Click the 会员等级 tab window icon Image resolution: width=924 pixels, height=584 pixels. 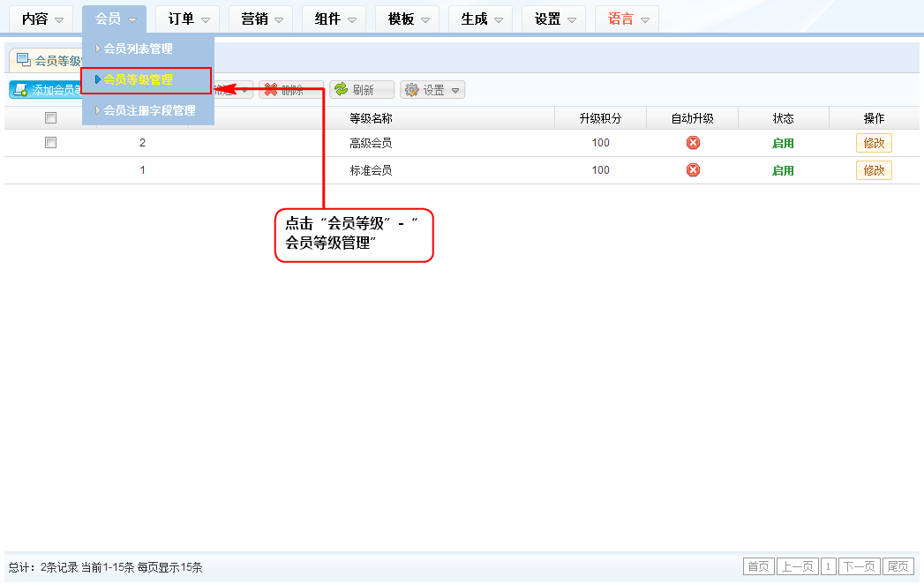coord(24,60)
